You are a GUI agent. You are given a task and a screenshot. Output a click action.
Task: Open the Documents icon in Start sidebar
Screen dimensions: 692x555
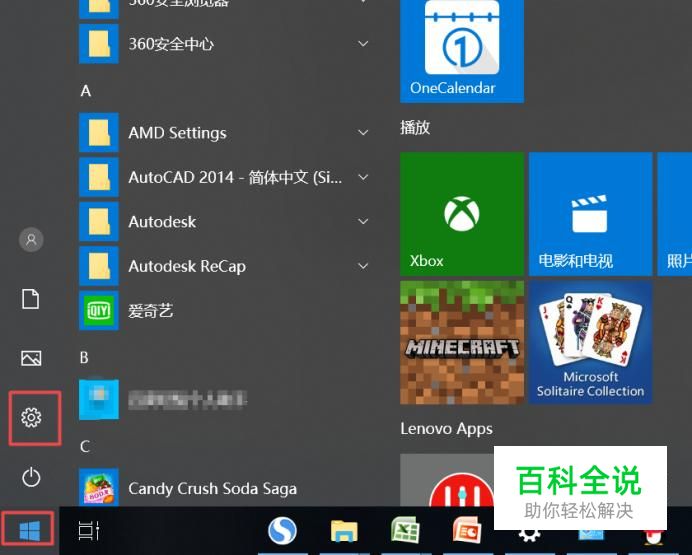[x=30, y=299]
